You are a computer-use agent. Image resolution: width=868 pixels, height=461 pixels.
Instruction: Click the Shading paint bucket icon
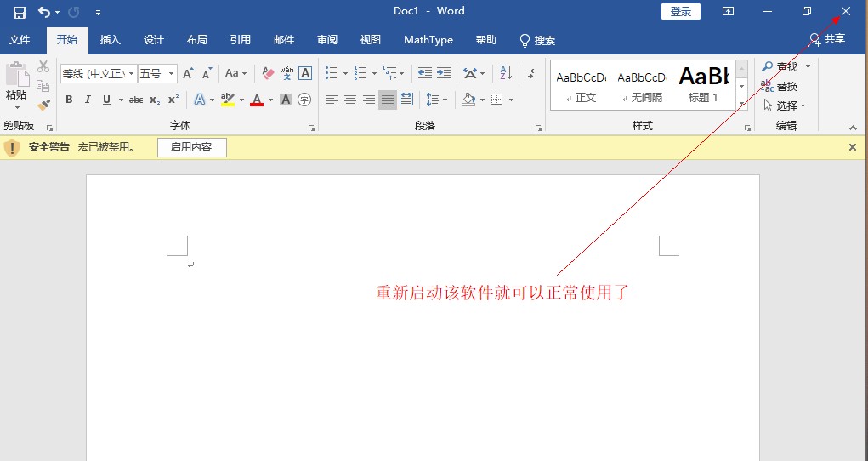(x=468, y=100)
